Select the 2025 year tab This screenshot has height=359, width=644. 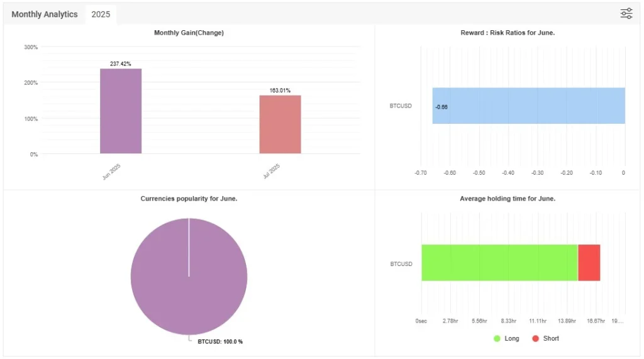101,14
